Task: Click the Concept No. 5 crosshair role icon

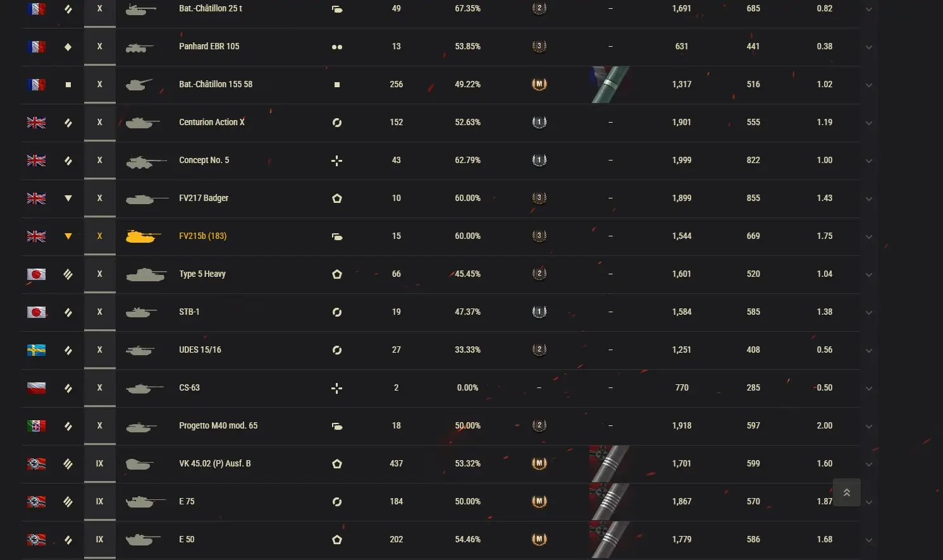Action: 337,161
